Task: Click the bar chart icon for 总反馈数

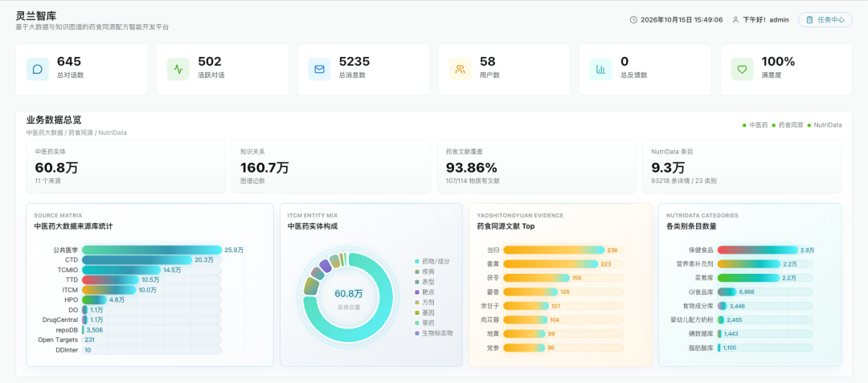Action: [x=600, y=69]
